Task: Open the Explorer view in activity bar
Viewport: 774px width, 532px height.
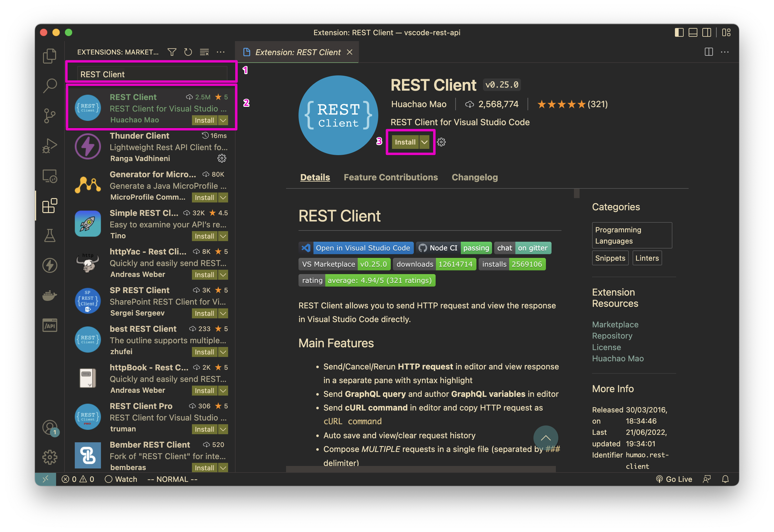Action: 50,56
